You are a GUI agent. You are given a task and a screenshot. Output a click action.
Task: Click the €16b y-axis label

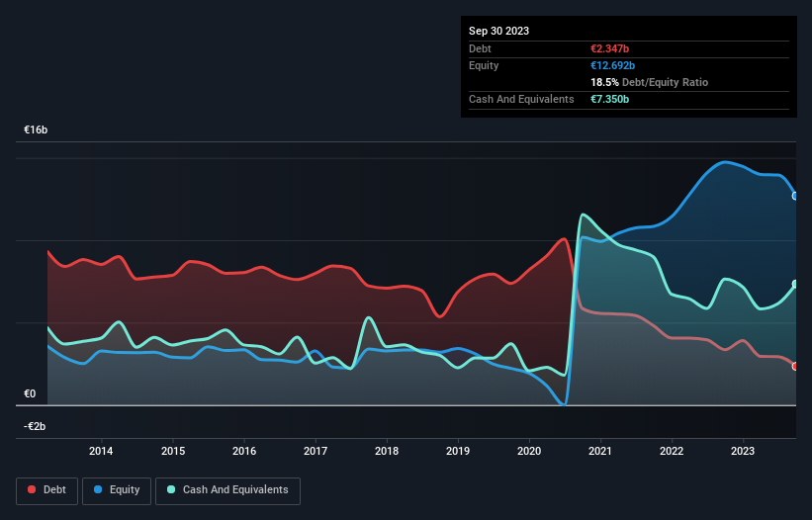36,130
